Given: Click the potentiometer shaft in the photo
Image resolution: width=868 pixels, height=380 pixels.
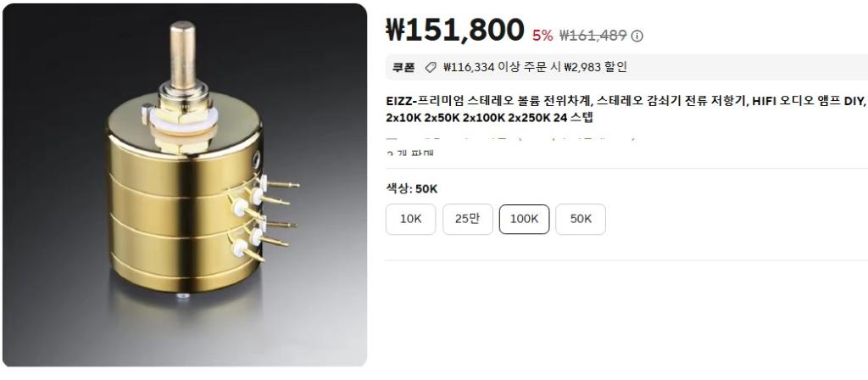Looking at the screenshot, I should [182, 55].
